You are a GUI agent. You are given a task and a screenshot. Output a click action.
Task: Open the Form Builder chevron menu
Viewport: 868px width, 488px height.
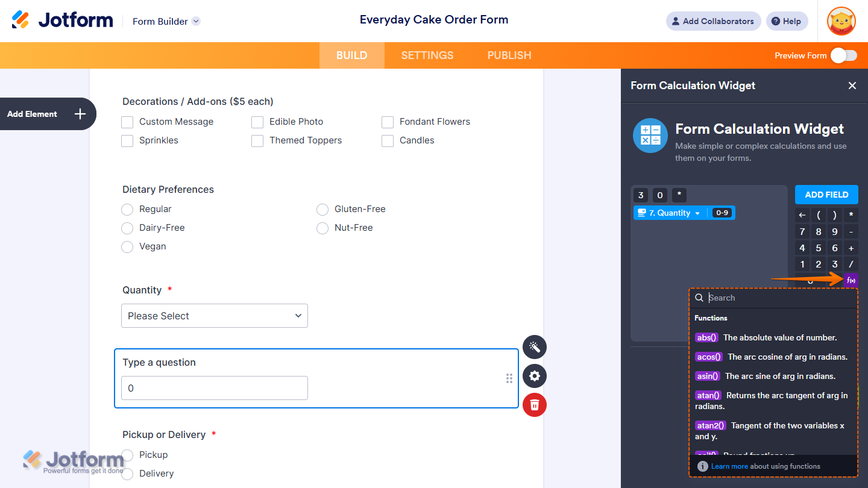[195, 20]
